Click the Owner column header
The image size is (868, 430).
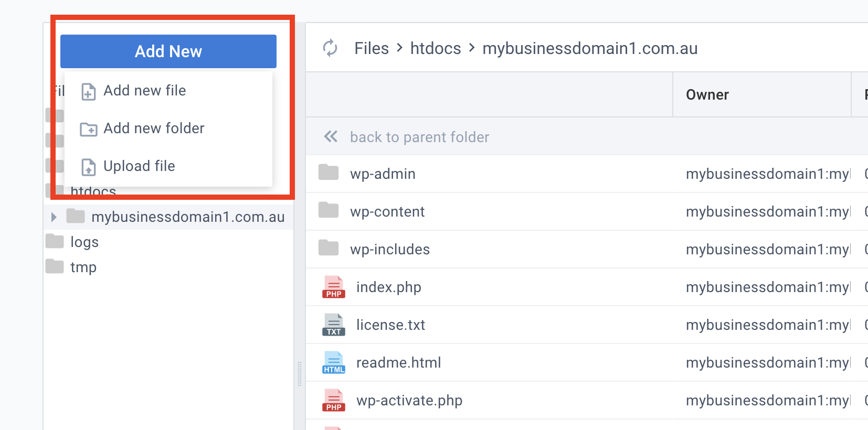point(707,95)
